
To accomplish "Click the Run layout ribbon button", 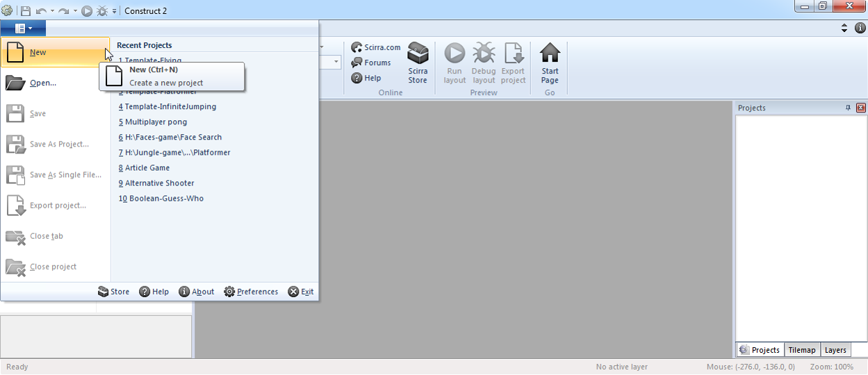I will 455,63.
